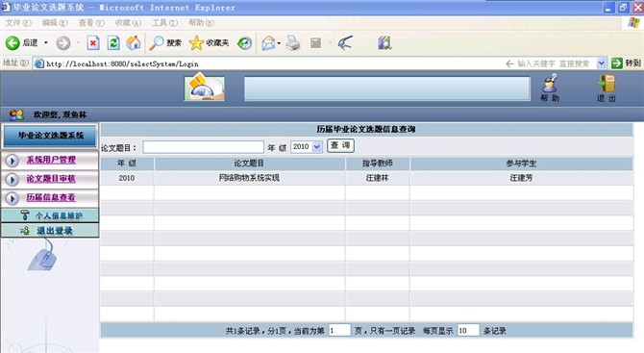Open the 帮助(H) menu

pos(201,22)
